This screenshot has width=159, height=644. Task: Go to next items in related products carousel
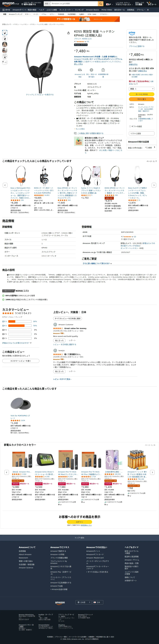[x=154, y=185]
